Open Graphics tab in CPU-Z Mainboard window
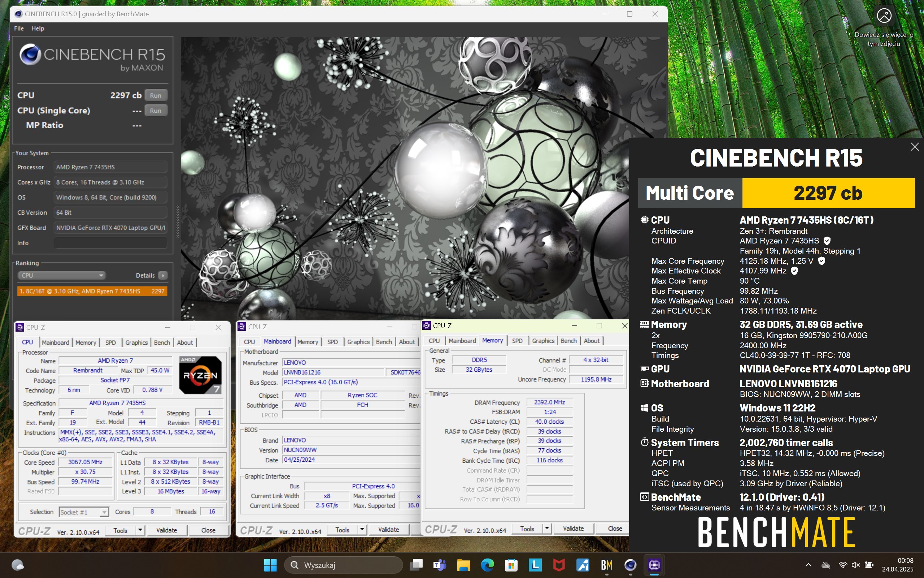924x578 pixels. click(358, 342)
